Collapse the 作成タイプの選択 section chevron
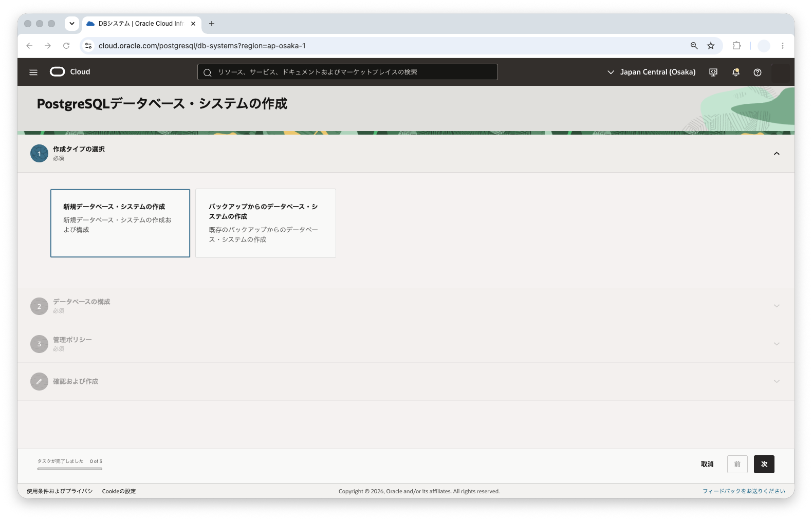Screen dimensions: 812x520 777,154
